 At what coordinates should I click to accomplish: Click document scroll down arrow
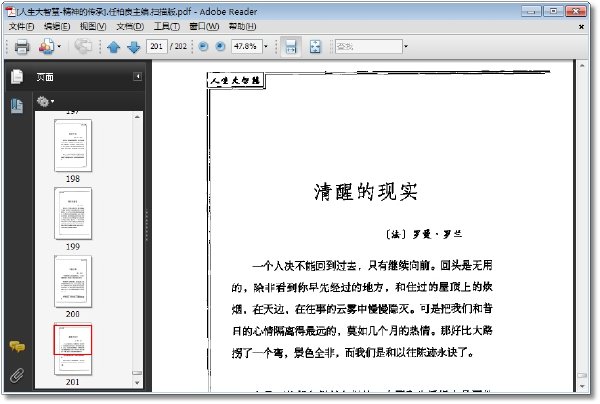pyautogui.click(x=582, y=386)
